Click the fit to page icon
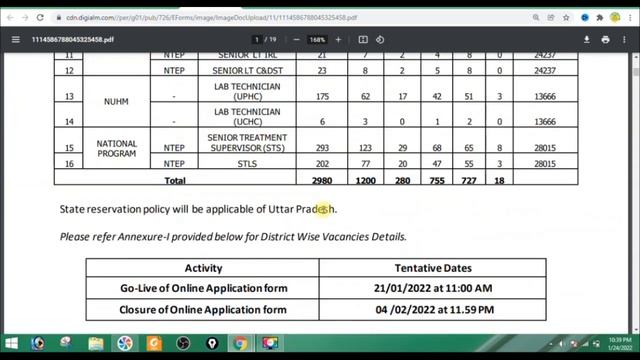640x360 pixels. tap(363, 40)
